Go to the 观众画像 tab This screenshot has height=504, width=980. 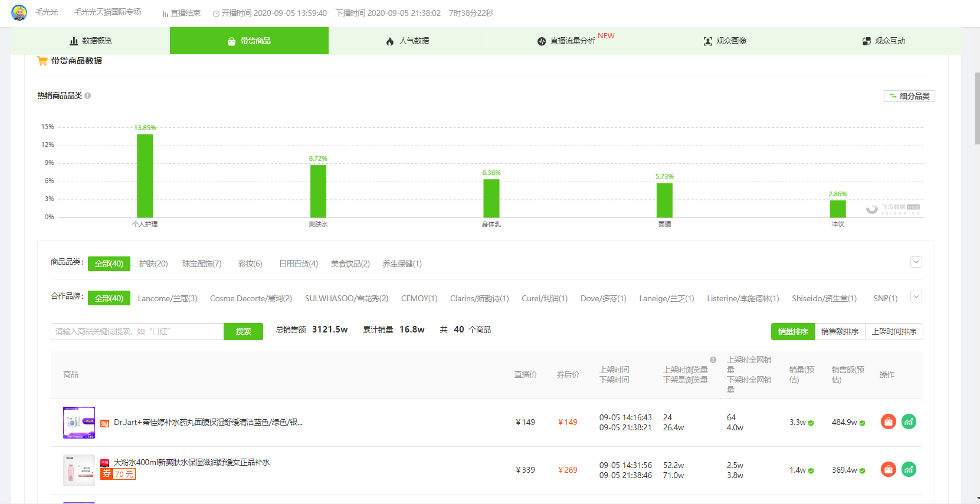coord(725,41)
